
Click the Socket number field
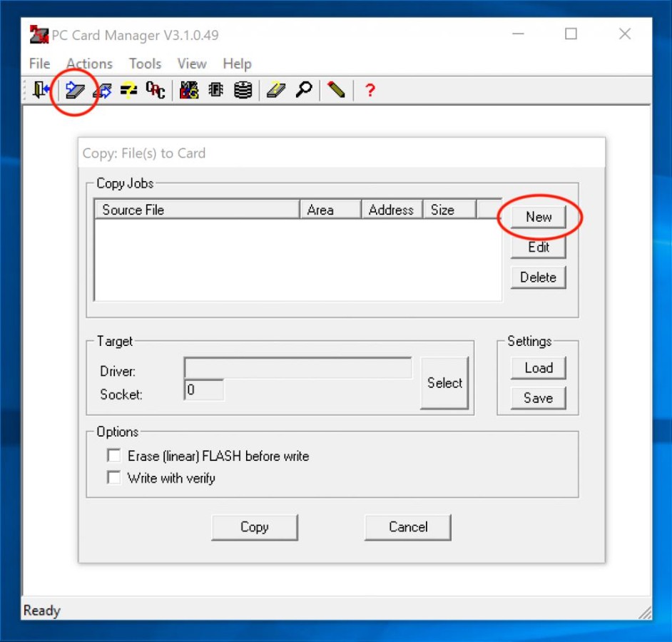pyautogui.click(x=204, y=389)
